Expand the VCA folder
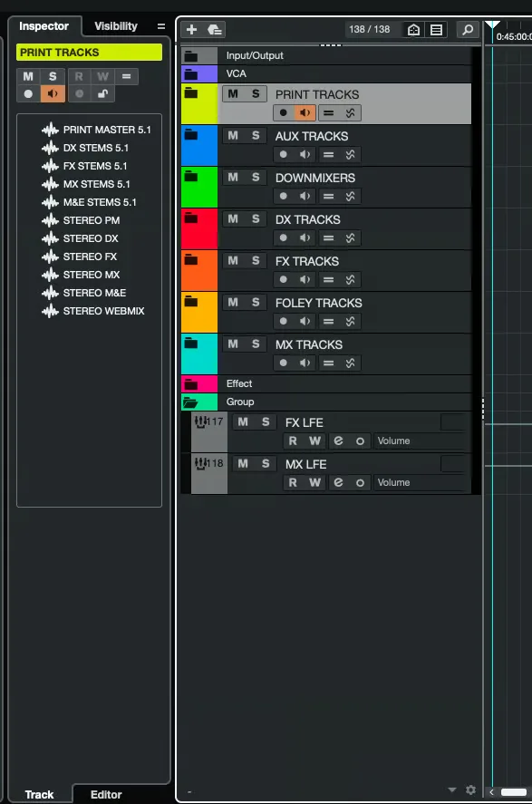Image resolution: width=532 pixels, height=804 pixels. pos(191,73)
